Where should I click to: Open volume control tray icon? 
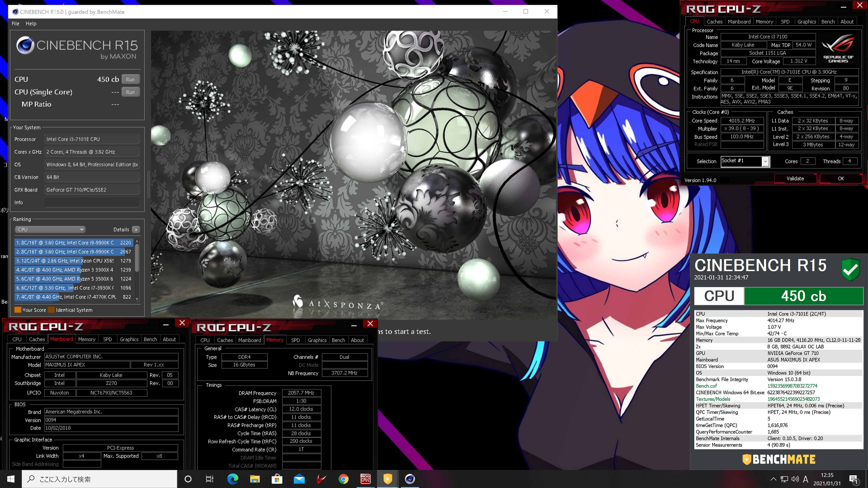(x=795, y=479)
